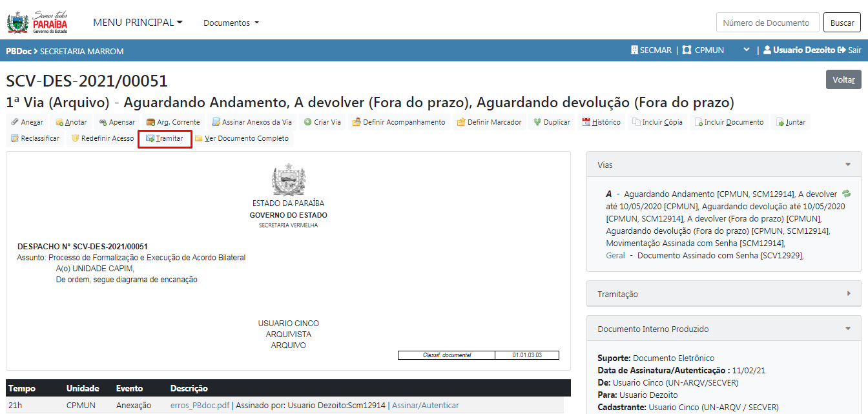Image resolution: width=868 pixels, height=414 pixels.
Task: Click Arq. Corrente toolbar button
Action: (173, 122)
